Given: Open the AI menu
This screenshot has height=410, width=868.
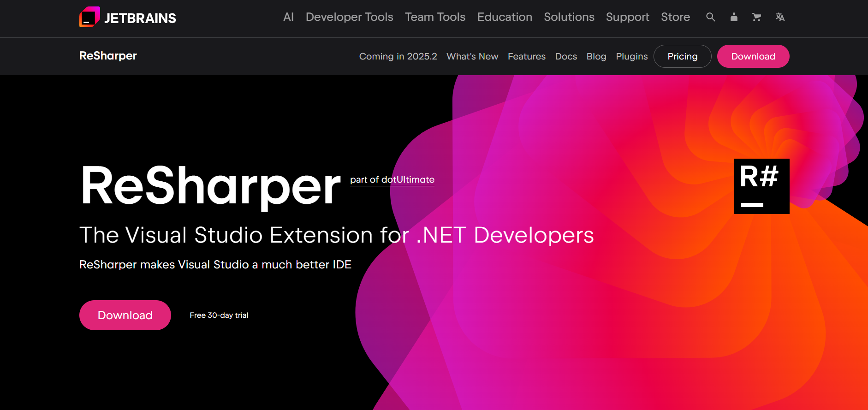Looking at the screenshot, I should [289, 17].
